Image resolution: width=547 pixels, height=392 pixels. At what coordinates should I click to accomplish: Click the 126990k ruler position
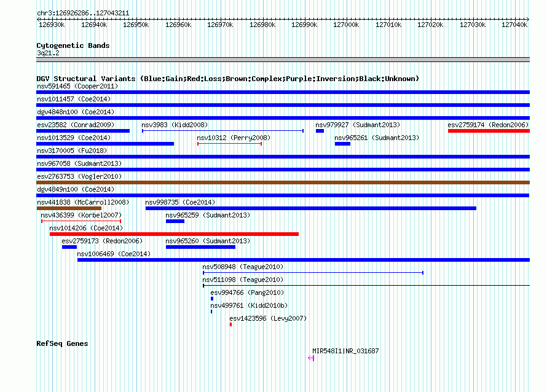(304, 25)
